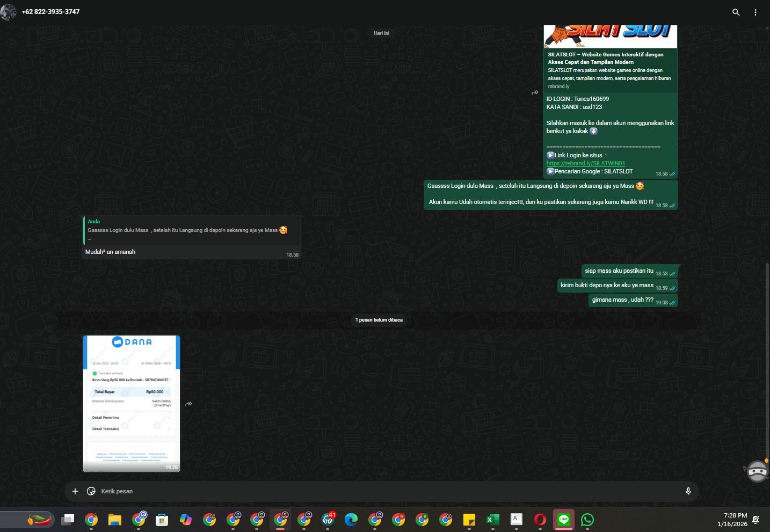
Task: Open the taskbar app with 41 badge
Action: (328, 520)
